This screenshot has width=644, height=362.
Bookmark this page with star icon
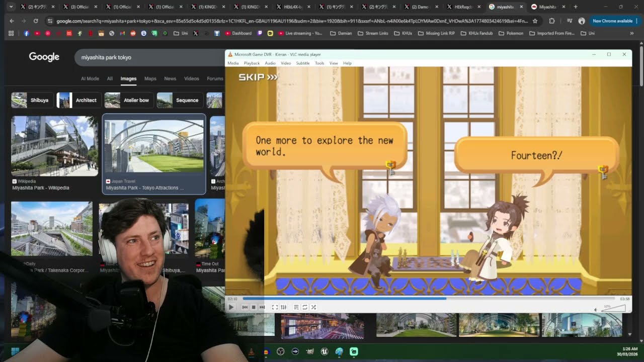(x=535, y=21)
